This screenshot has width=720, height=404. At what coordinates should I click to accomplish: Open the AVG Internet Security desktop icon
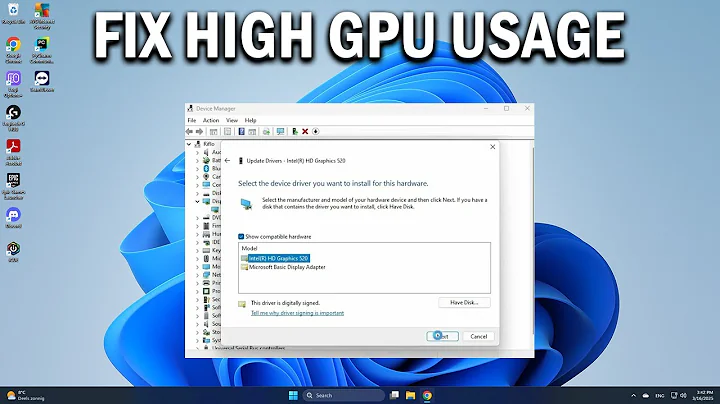(x=42, y=16)
